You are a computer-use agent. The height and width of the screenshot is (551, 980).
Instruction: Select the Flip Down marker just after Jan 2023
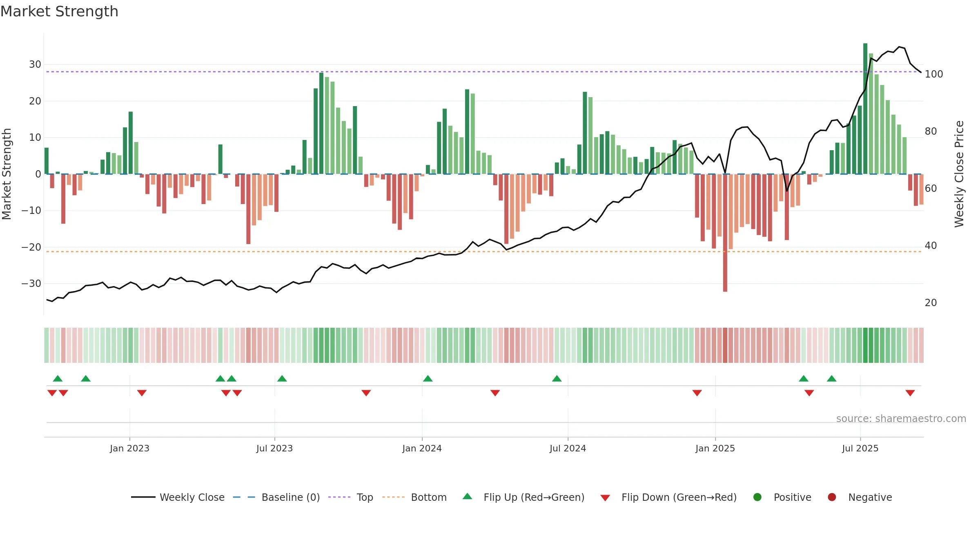[142, 393]
